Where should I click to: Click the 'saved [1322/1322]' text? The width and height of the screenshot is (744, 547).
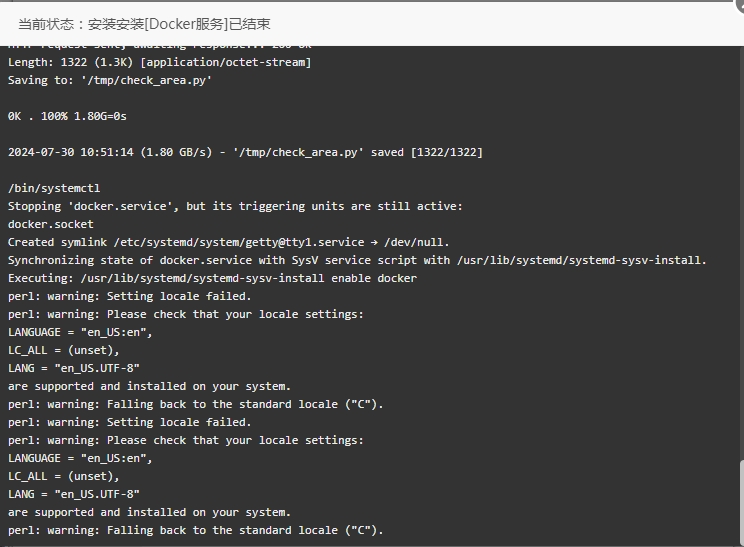(427, 152)
